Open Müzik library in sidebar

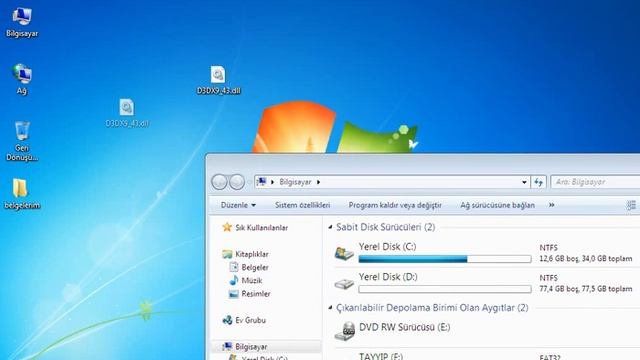coord(252,280)
